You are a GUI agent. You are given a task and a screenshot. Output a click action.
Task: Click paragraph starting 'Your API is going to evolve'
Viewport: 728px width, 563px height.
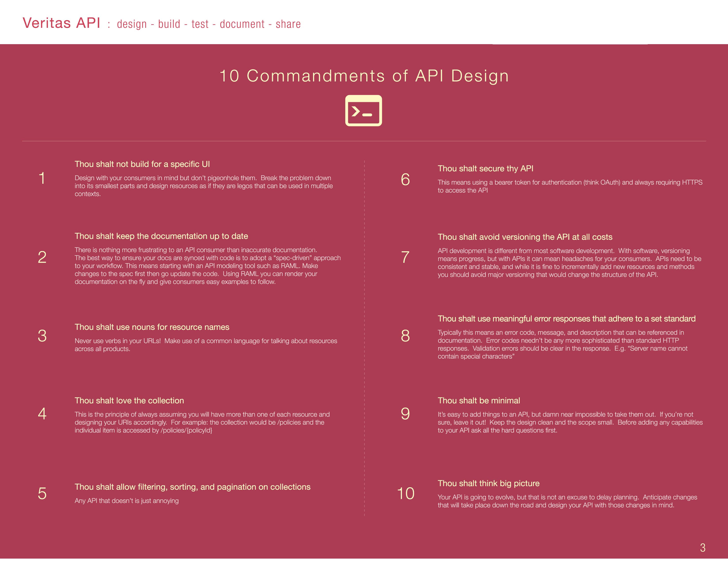pos(567,501)
